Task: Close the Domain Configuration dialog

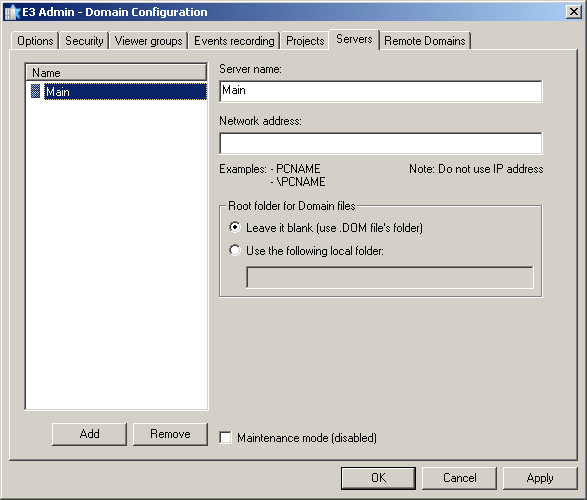Action: pyautogui.click(x=574, y=12)
